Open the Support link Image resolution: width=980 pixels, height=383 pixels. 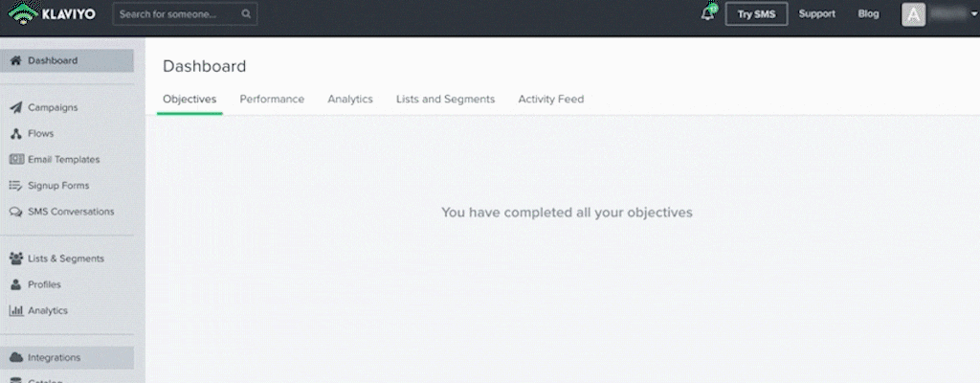pyautogui.click(x=817, y=13)
